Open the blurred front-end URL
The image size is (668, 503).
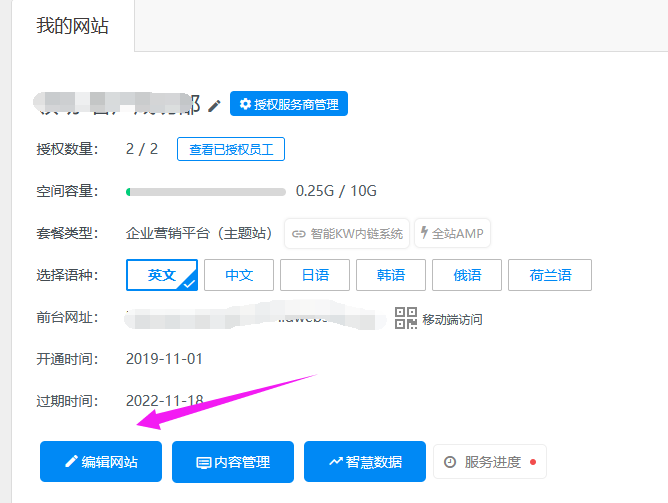pyautogui.click(x=255, y=317)
